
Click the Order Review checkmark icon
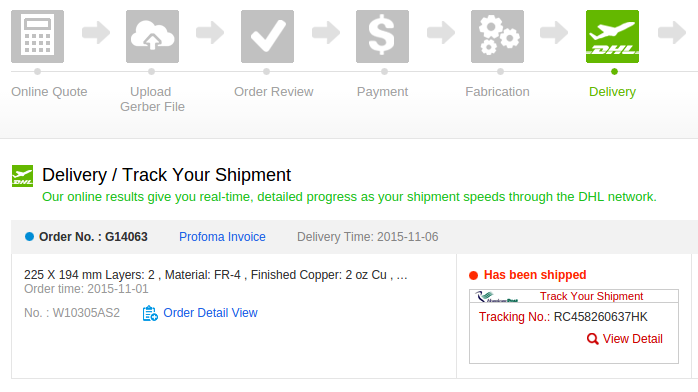coord(267,36)
